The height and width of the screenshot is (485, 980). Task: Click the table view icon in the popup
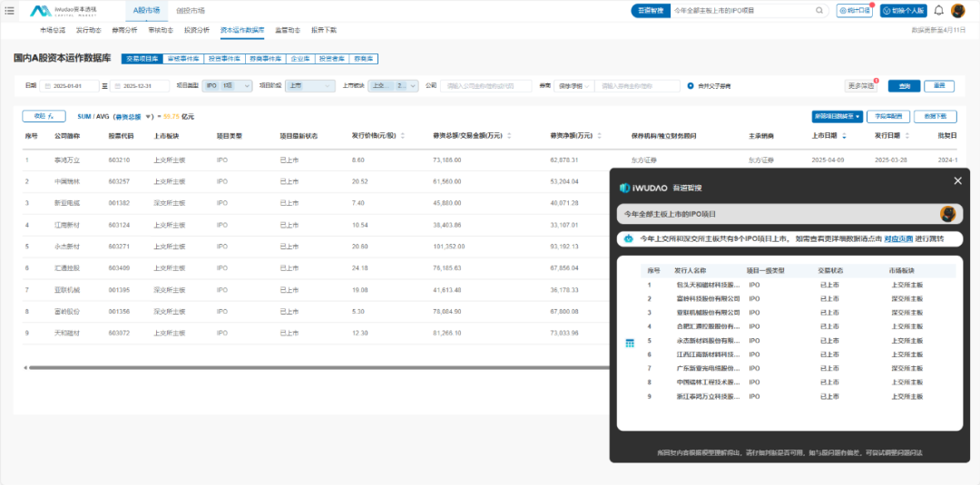pos(630,344)
